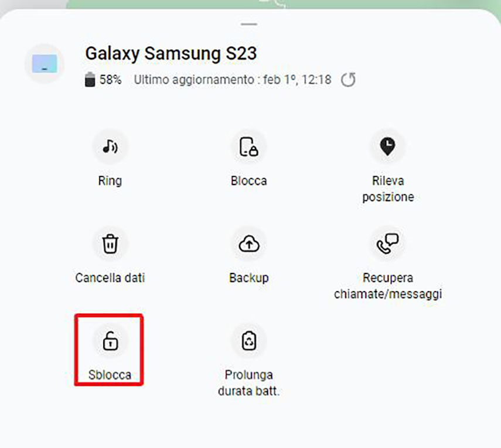Click the "Blocca" text label
The width and height of the screenshot is (501, 448).
pyautogui.click(x=249, y=181)
